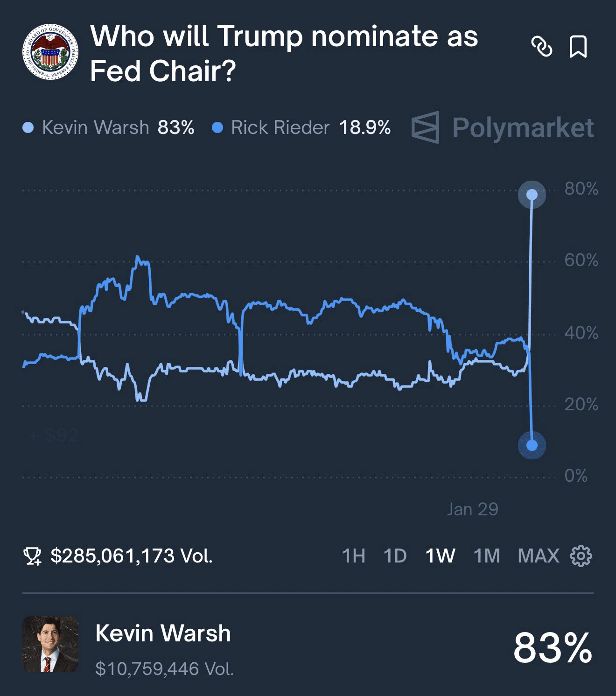Open Kevin Warsh's photo thumbnail

tap(50, 644)
